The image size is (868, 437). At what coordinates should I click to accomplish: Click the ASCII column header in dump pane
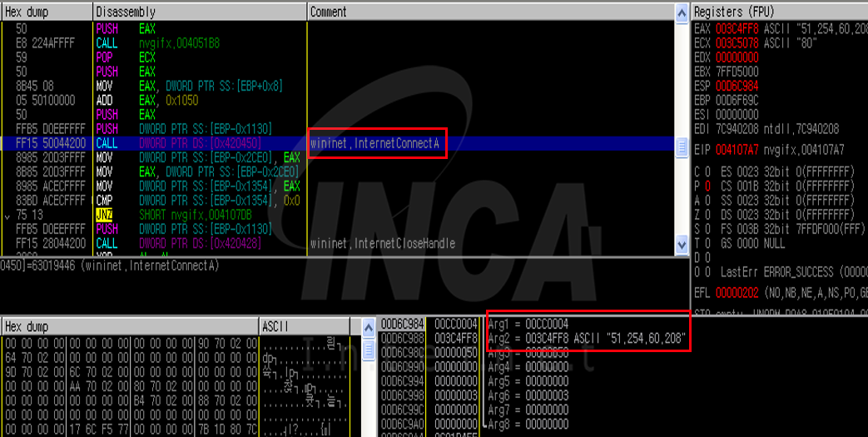(304, 326)
